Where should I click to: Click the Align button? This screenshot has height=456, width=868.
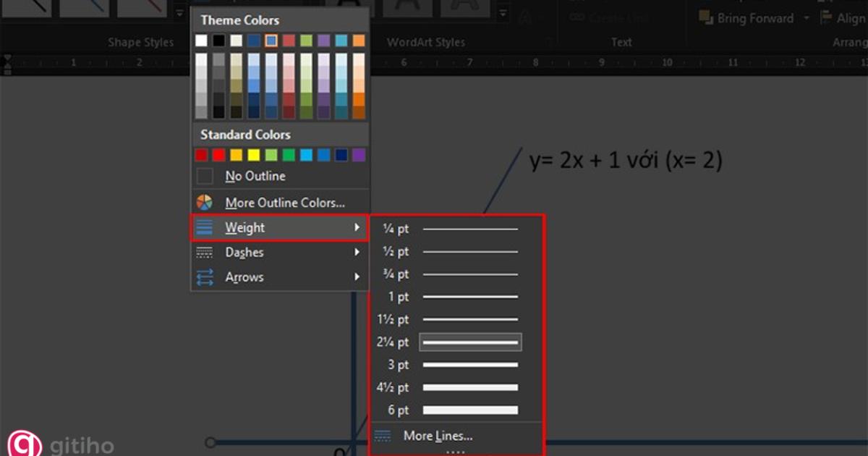coord(843,18)
